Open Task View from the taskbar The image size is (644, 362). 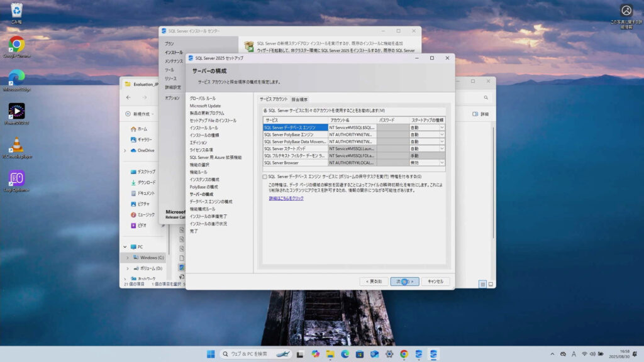tap(300, 354)
